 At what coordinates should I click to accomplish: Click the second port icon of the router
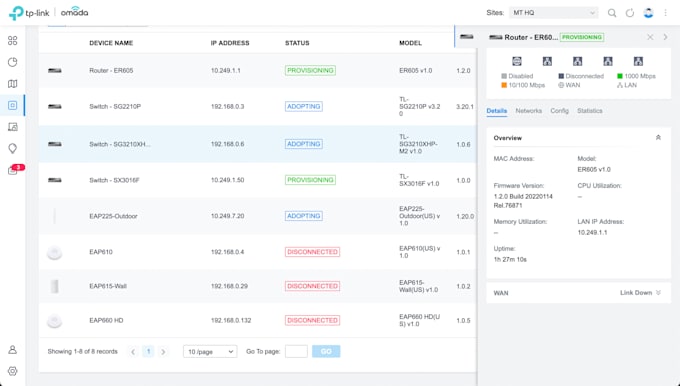547,61
